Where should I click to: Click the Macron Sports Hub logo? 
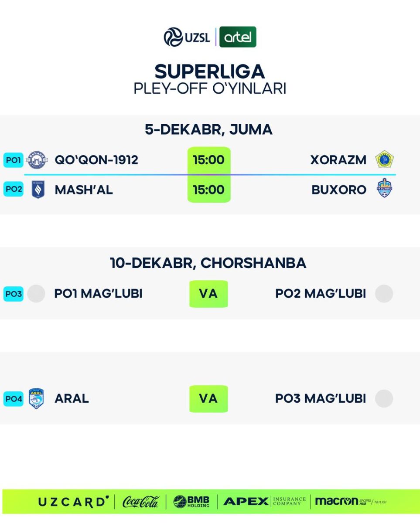coord(350,502)
